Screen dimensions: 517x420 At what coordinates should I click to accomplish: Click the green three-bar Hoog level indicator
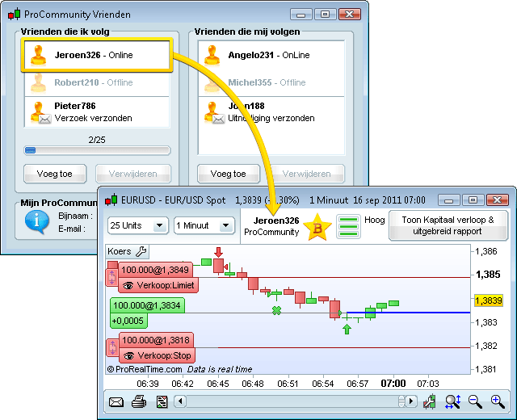click(350, 226)
